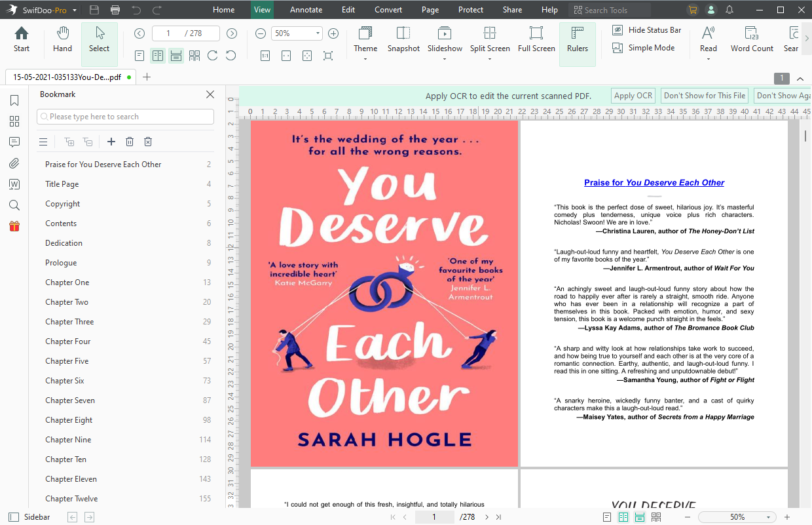Open a new tab with the plus button
Image resolution: width=812 pixels, height=525 pixels.
147,77
